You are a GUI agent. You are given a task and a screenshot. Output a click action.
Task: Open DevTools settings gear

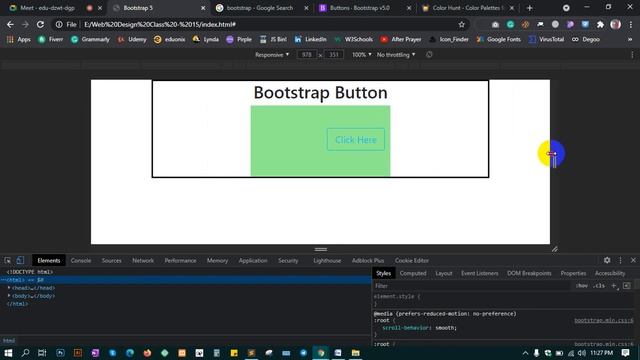pos(607,260)
